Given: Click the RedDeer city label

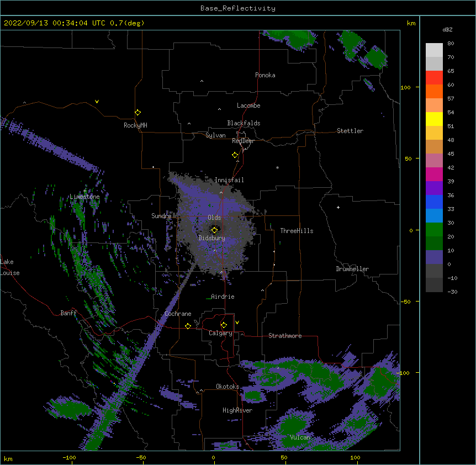Looking at the screenshot, I should tap(243, 141).
